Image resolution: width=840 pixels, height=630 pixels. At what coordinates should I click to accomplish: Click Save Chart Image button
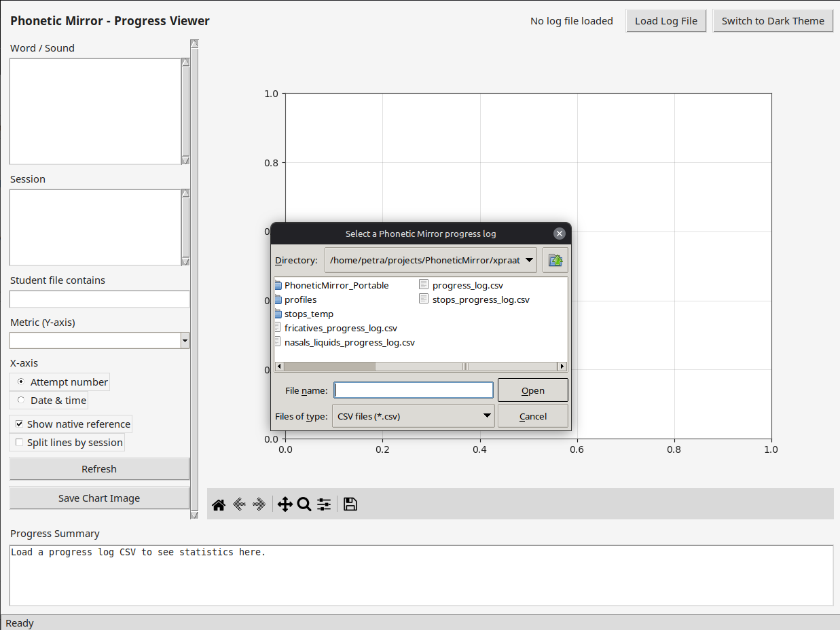pos(99,498)
